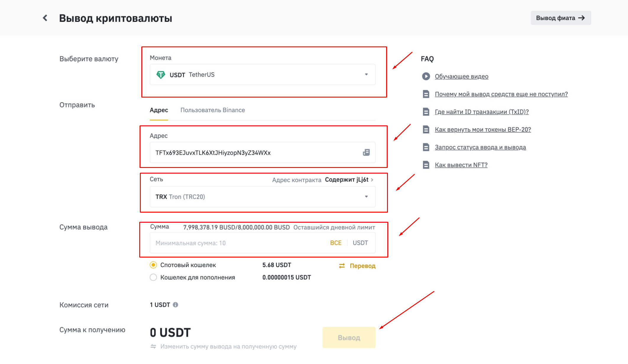Image resolution: width=628 pixels, height=364 pixels.
Task: Click the transfer arrows icon beside Перевод
Action: (342, 266)
